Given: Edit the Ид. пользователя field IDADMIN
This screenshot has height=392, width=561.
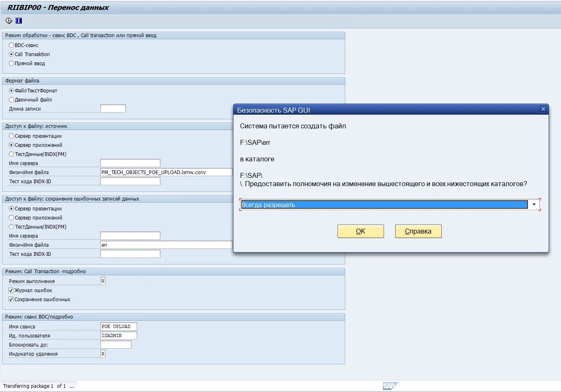Looking at the screenshot, I should click(x=119, y=335).
